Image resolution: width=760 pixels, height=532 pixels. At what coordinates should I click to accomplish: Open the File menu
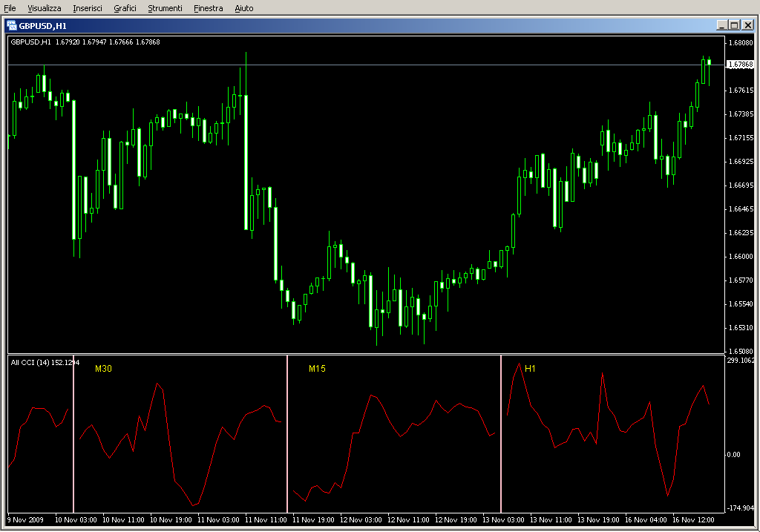coord(10,8)
